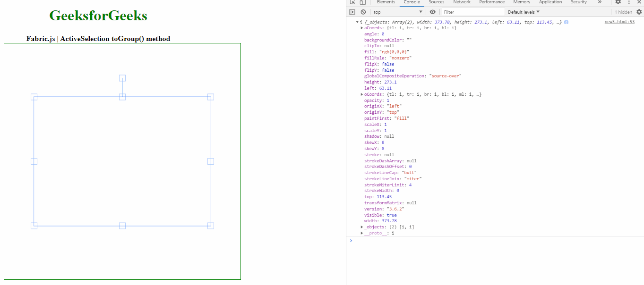Create a live expression with the eye icon

click(x=433, y=12)
